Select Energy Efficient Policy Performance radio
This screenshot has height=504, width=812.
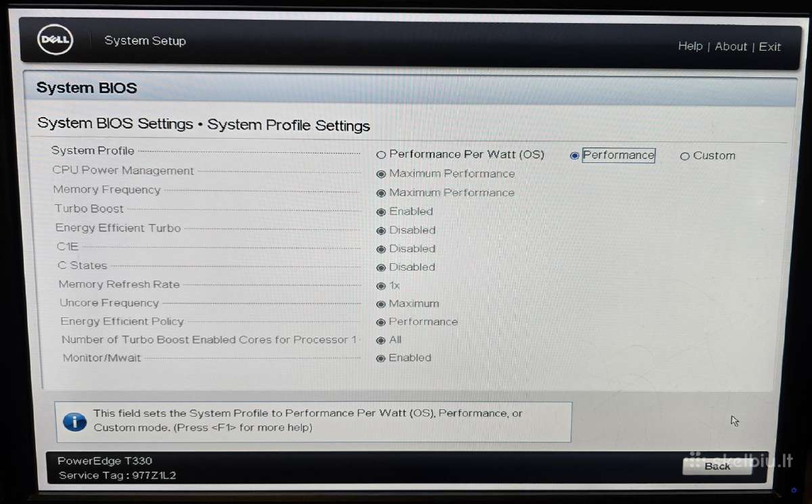tap(381, 323)
